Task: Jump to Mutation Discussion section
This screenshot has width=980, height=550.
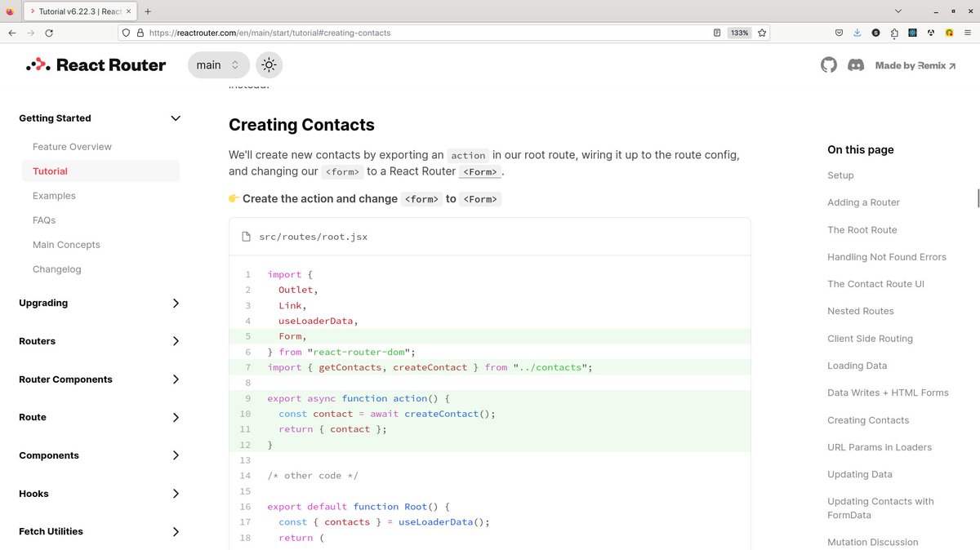Action: pyautogui.click(x=873, y=542)
